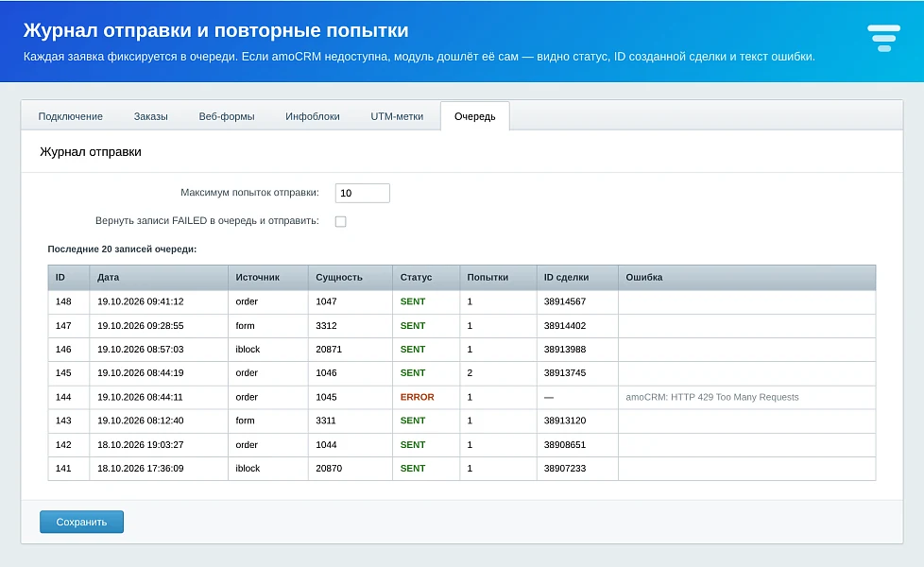Click entity value 1044

pos(326,445)
